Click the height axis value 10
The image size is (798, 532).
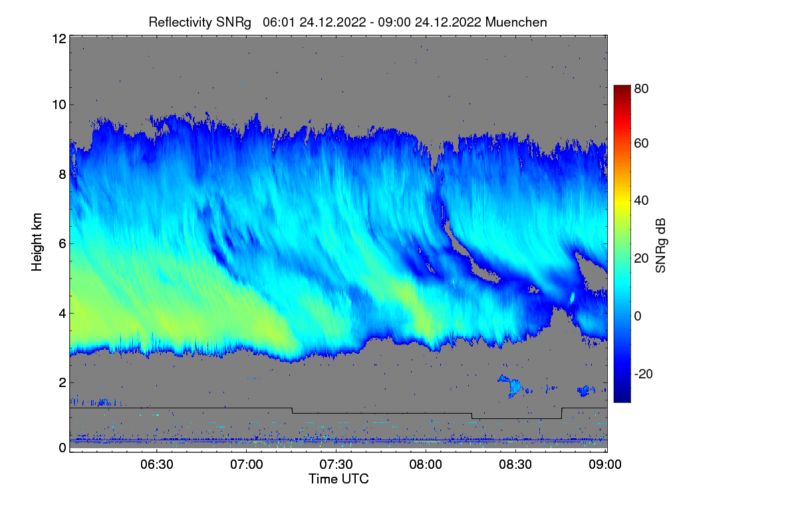[x=59, y=104]
